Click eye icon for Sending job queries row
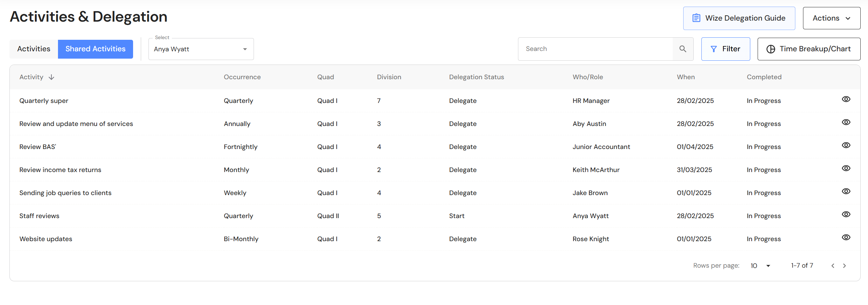This screenshot has height=305, width=868. 846,192
